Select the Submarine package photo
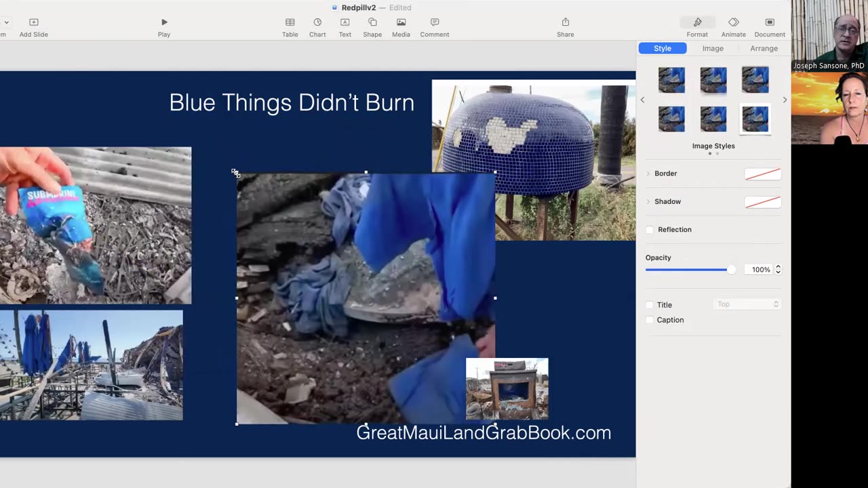Screen dimensions: 868x488 click(x=96, y=226)
